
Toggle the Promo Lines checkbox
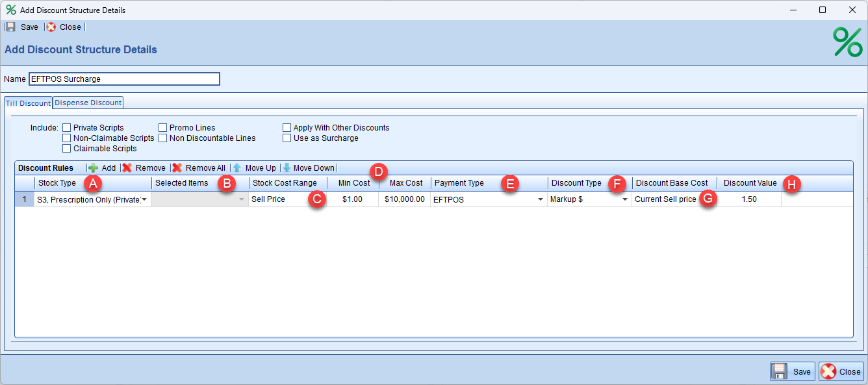[x=163, y=128]
